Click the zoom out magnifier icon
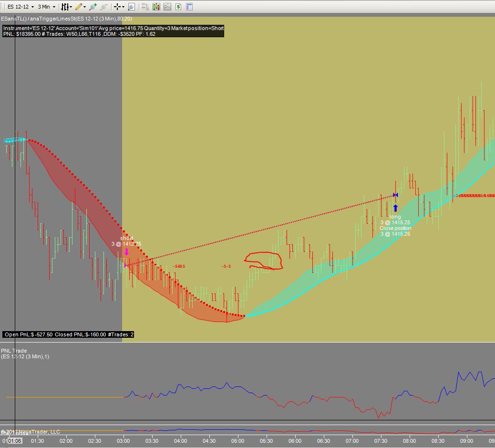The height and width of the screenshot is (448, 495). pos(104,7)
